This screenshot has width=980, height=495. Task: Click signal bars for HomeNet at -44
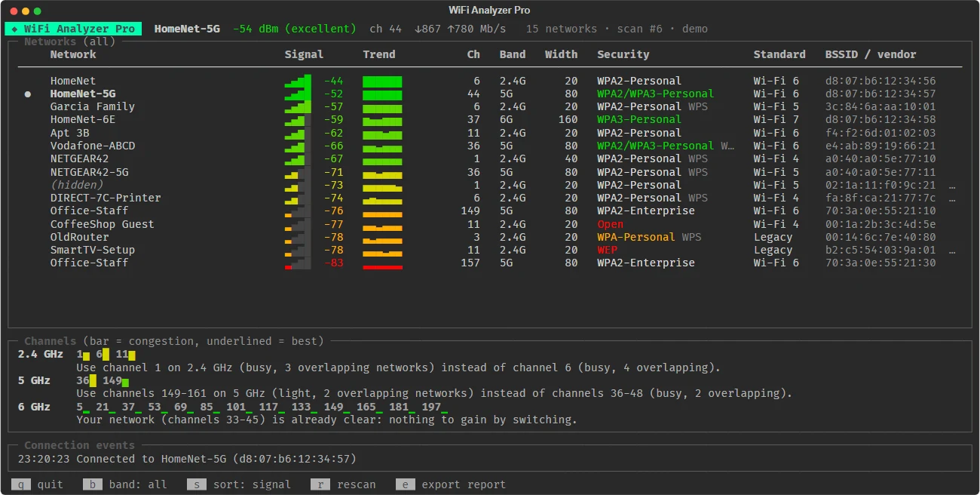(298, 81)
